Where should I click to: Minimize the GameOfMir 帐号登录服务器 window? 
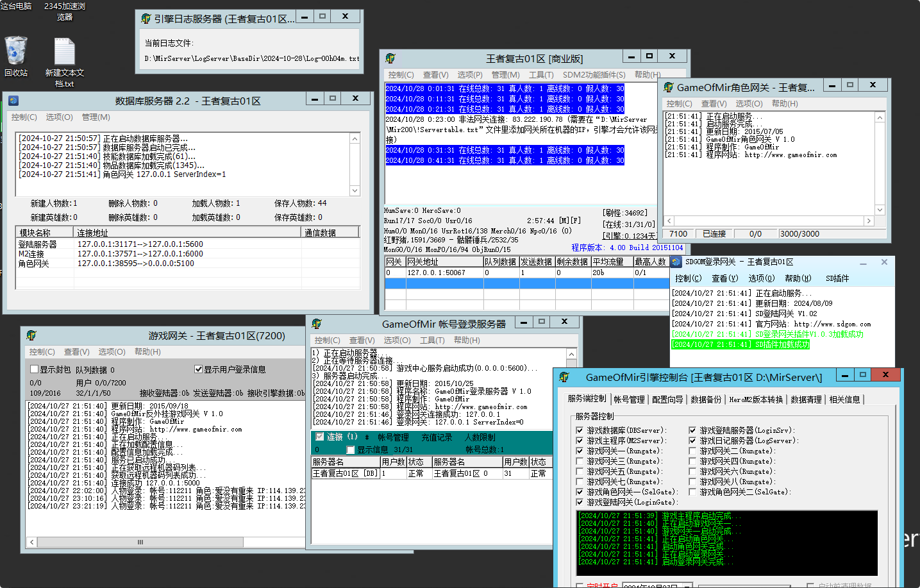pyautogui.click(x=524, y=322)
